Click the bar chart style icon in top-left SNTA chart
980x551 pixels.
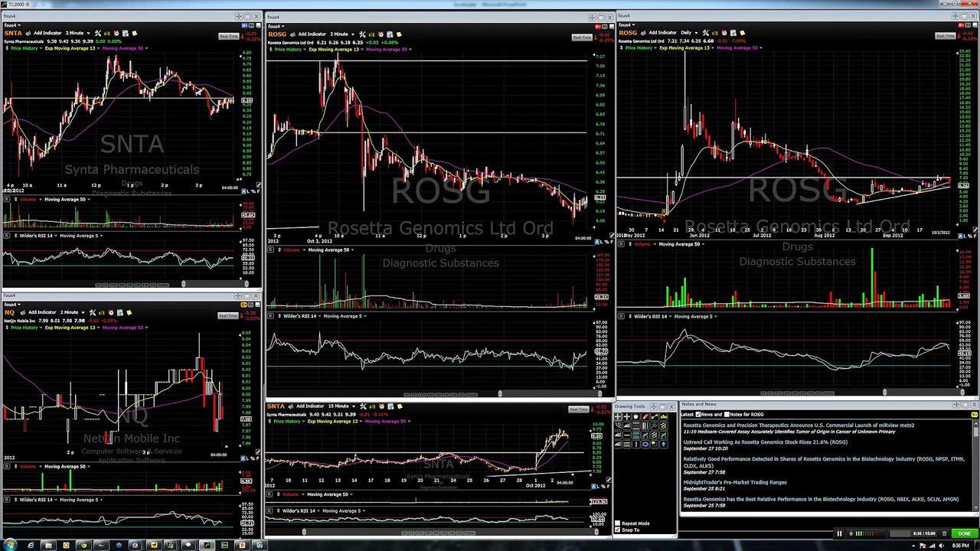click(106, 33)
